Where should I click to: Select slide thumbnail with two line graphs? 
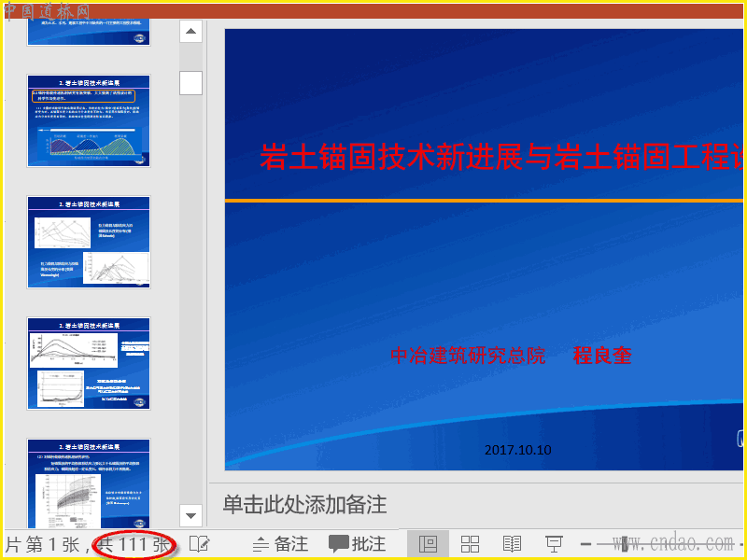89,242
